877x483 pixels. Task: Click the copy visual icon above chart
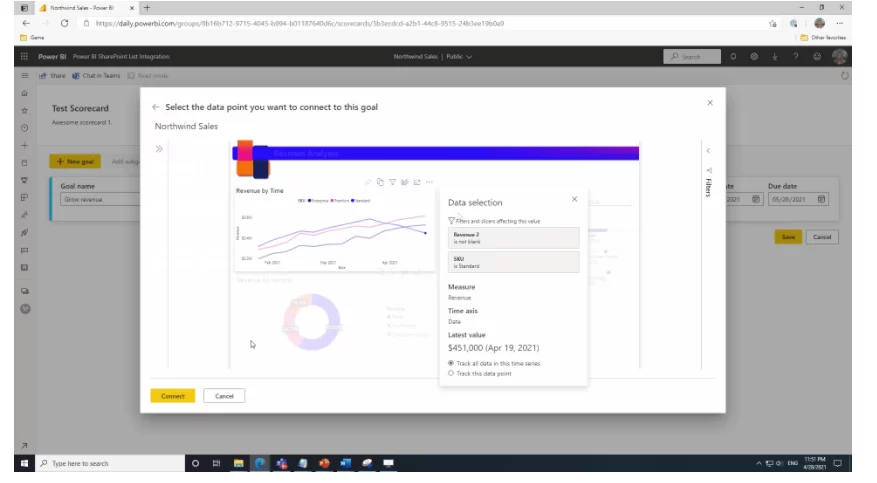380,182
